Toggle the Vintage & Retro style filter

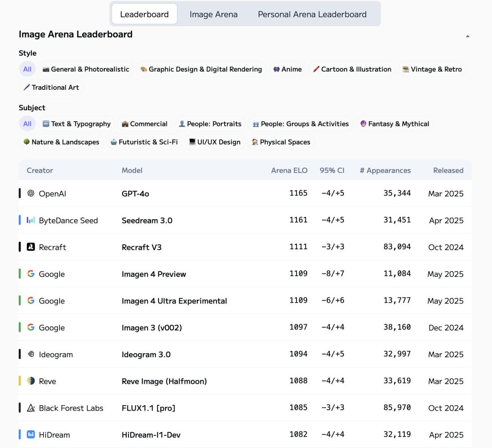[x=431, y=69]
